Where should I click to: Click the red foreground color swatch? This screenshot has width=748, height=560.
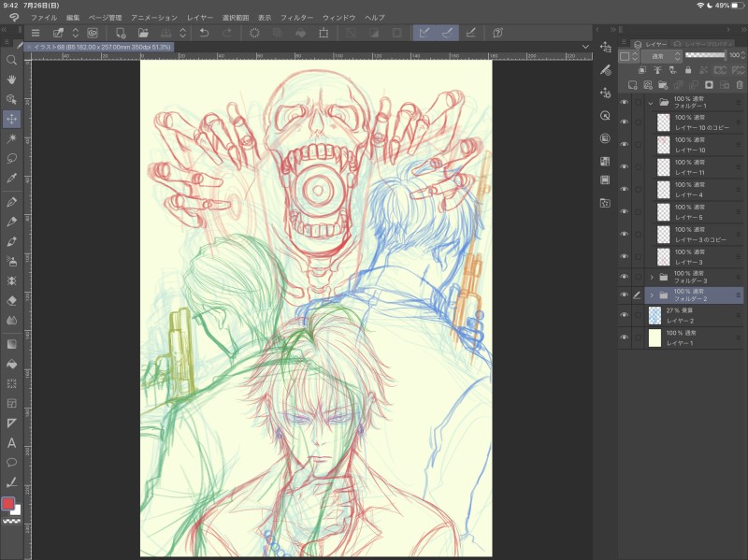tap(8, 503)
